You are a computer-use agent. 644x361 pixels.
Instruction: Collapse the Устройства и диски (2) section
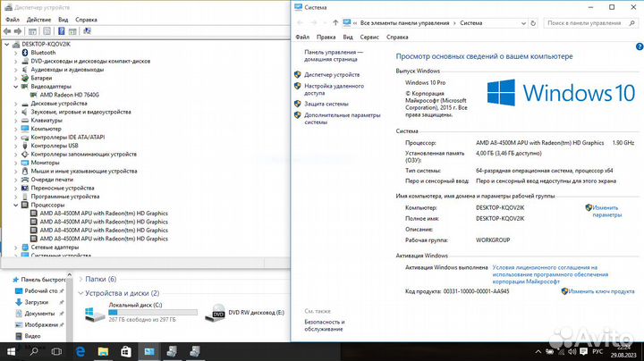pos(80,293)
